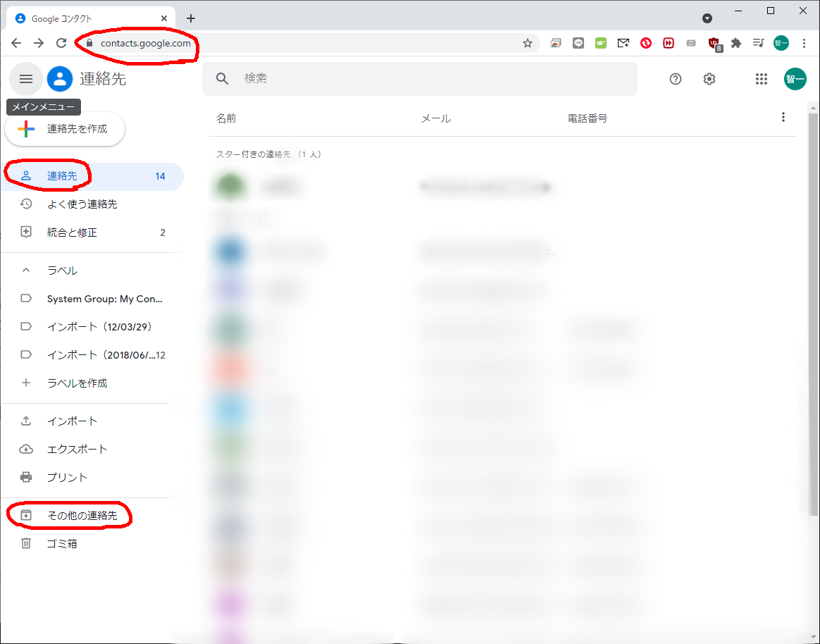This screenshot has width=820, height=644.
Task: Click the main menu hamburger icon
Action: [x=26, y=79]
